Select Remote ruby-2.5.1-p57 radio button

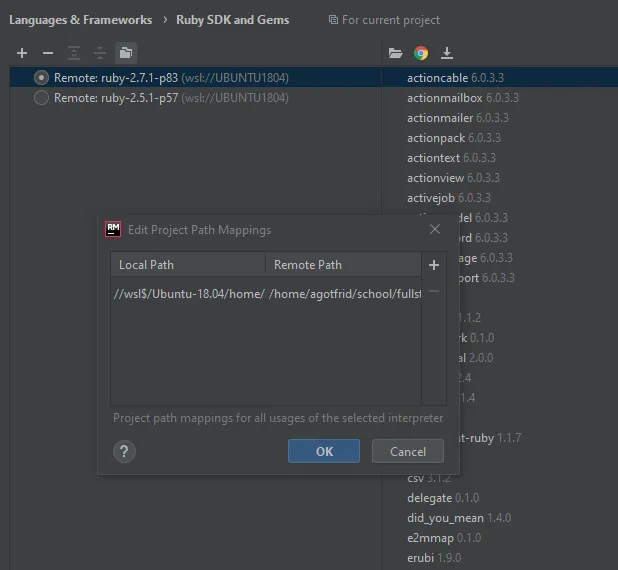pyautogui.click(x=41, y=98)
